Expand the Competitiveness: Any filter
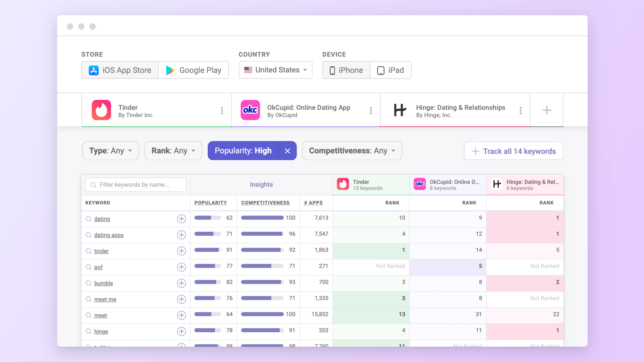This screenshot has height=362, width=644. (x=352, y=151)
